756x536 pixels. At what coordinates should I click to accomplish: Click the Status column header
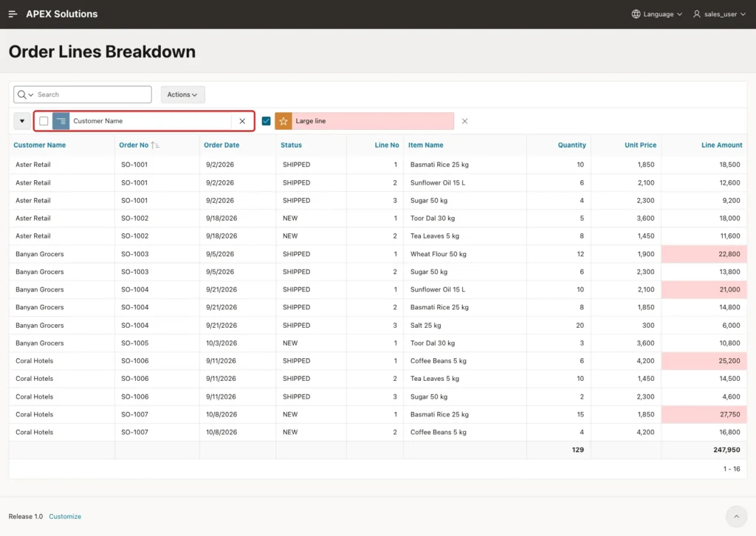291,145
